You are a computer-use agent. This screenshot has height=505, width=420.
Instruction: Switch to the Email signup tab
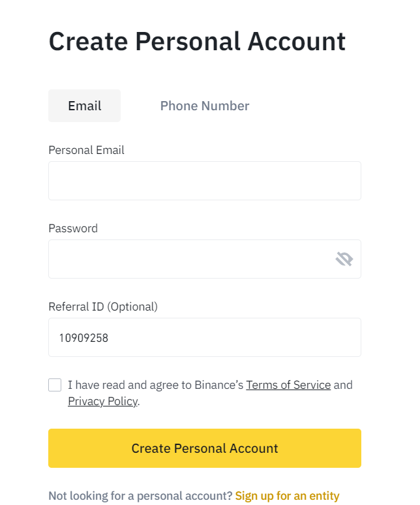pyautogui.click(x=84, y=106)
